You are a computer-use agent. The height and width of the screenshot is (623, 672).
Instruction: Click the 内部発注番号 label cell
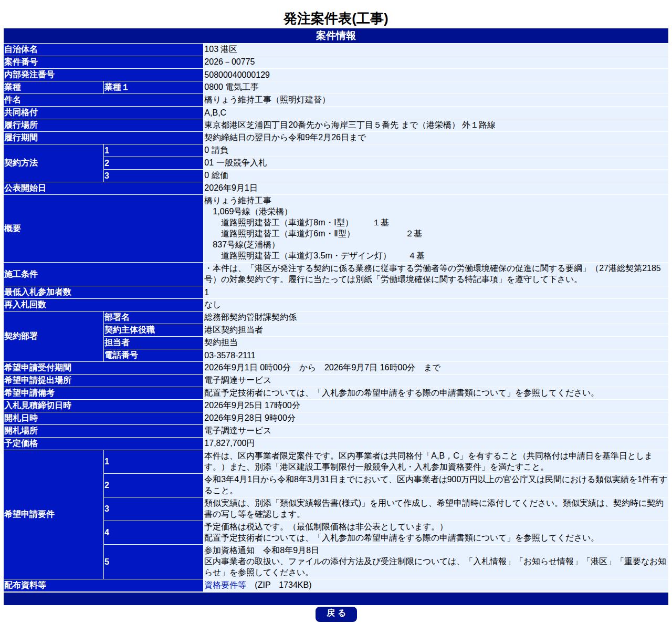(x=103, y=75)
